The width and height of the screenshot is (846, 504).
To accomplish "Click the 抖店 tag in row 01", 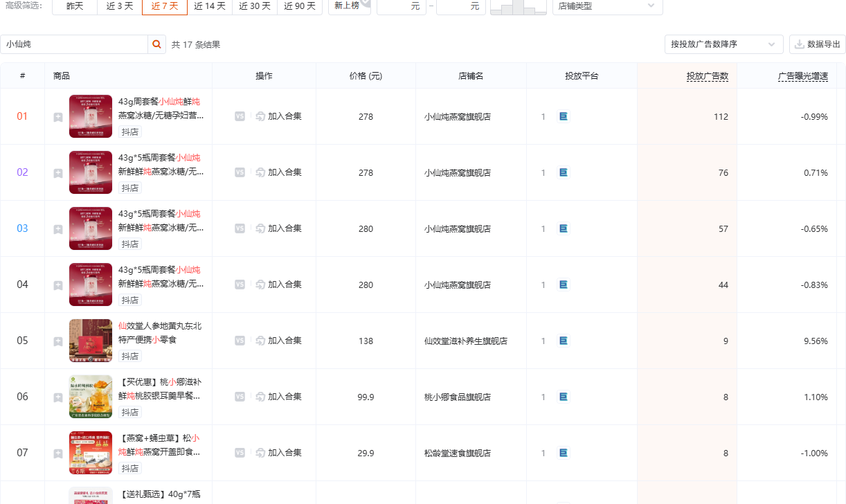I will click(130, 132).
